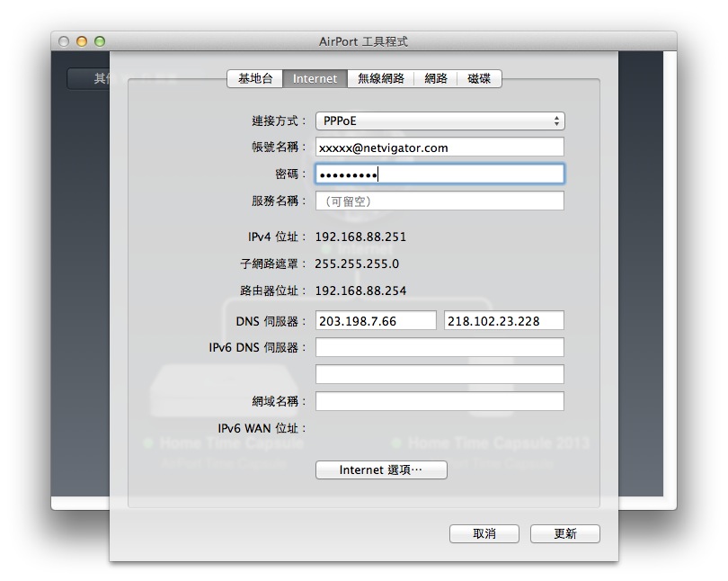Click the 路由器位址 label

coord(273,290)
